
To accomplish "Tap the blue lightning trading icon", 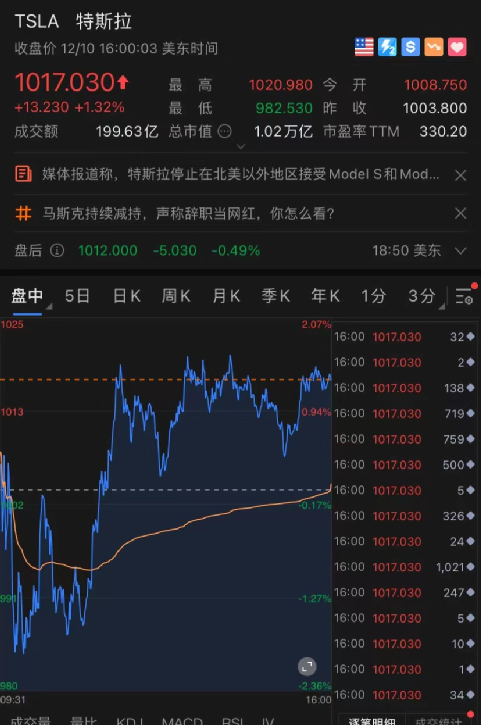I will [387, 47].
